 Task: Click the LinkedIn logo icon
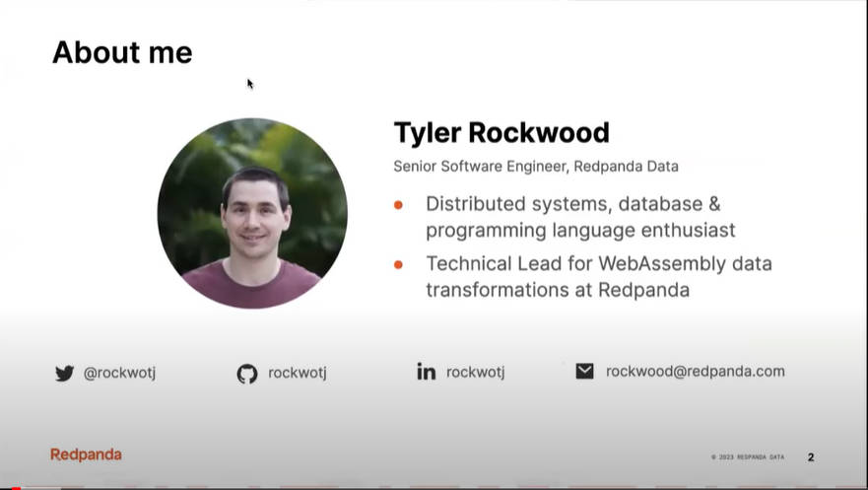427,371
